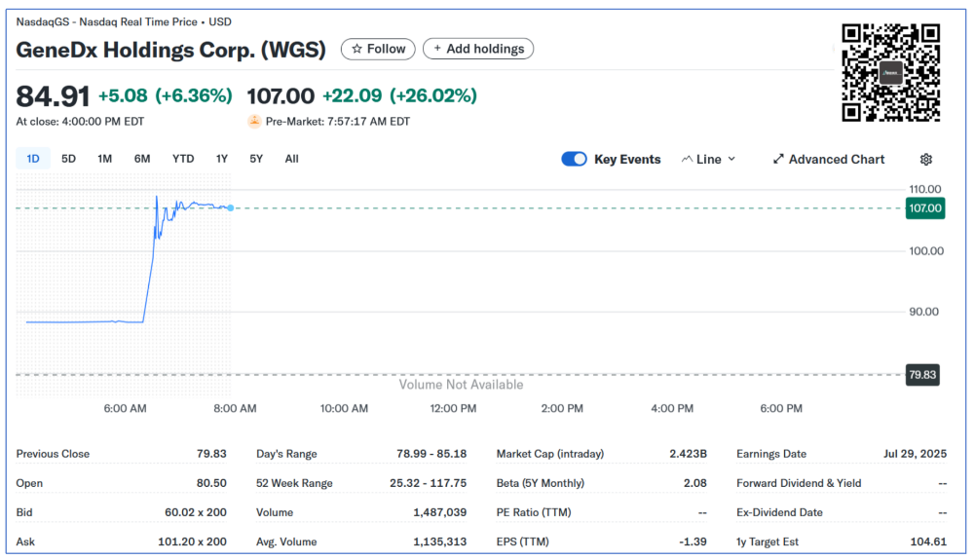
Task: Select the 1Y time range
Action: point(222,159)
